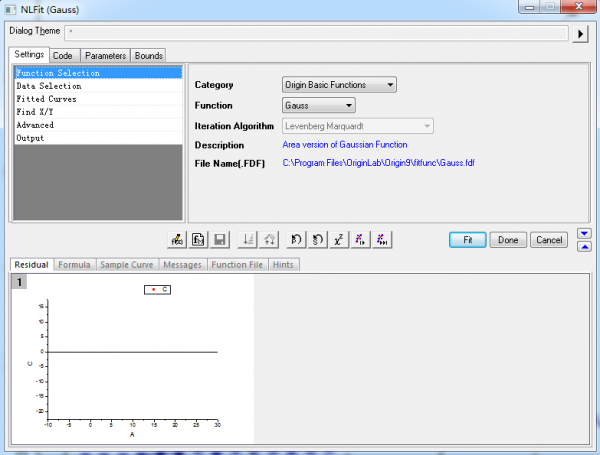The image size is (600, 455).
Task: Run one iteration with single-step icon
Action: tap(360, 240)
